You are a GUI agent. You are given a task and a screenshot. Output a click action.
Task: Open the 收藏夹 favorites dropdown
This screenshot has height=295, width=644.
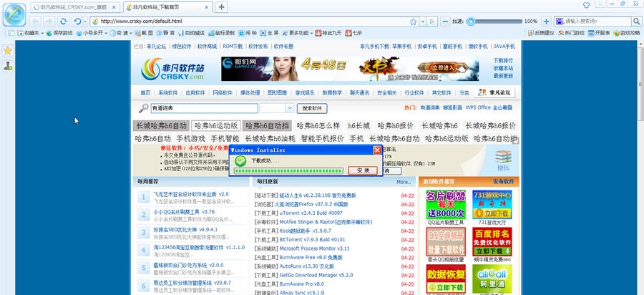(31, 33)
